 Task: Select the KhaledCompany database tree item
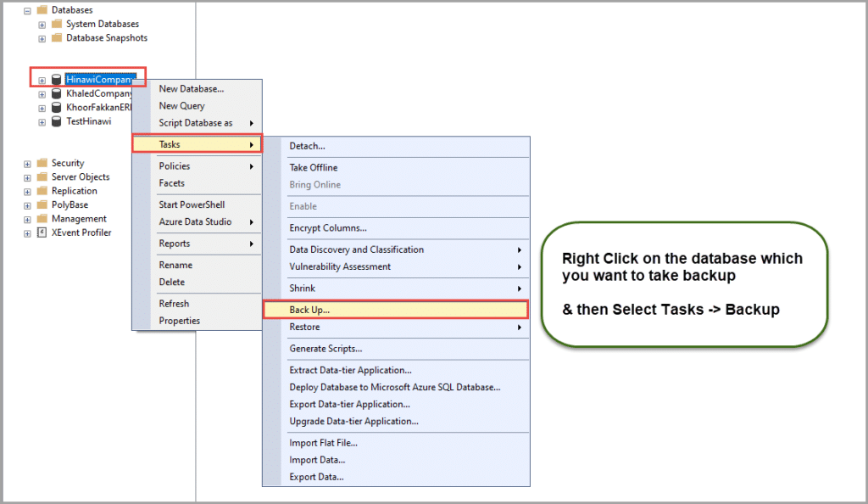[99, 94]
